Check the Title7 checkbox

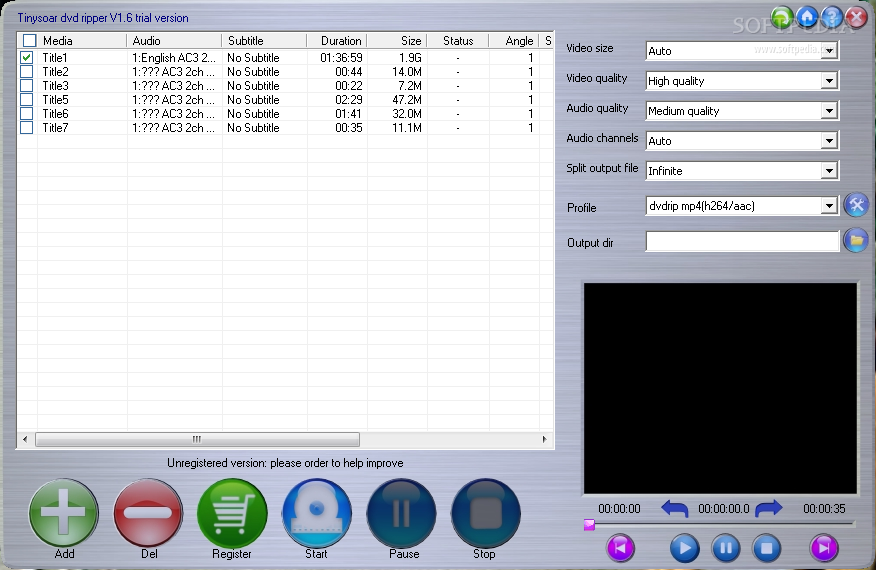pos(26,127)
